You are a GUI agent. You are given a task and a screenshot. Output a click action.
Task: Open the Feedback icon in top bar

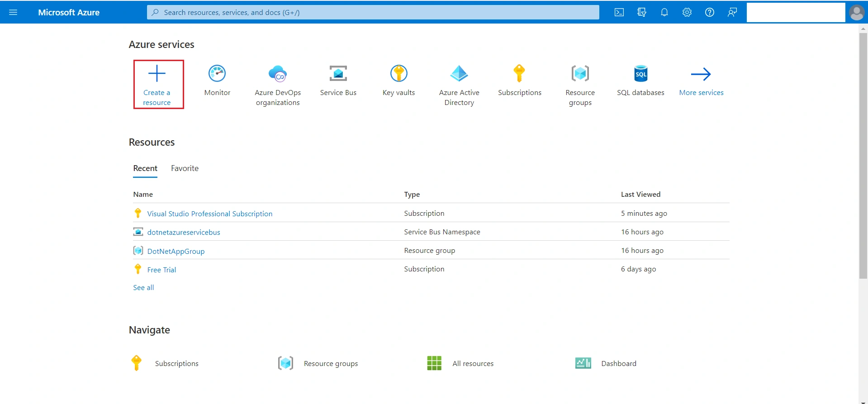pos(732,12)
